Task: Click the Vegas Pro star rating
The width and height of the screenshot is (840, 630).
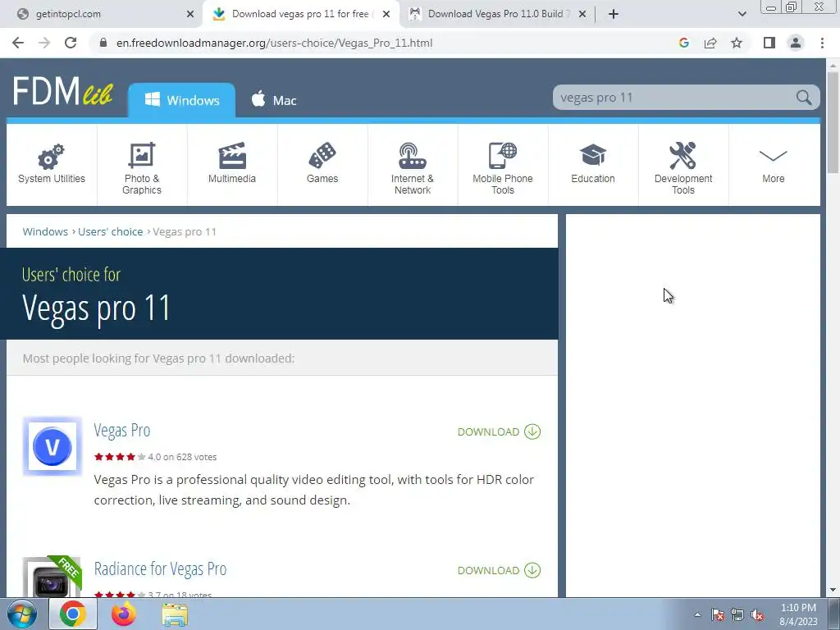Action: pyautogui.click(x=120, y=457)
